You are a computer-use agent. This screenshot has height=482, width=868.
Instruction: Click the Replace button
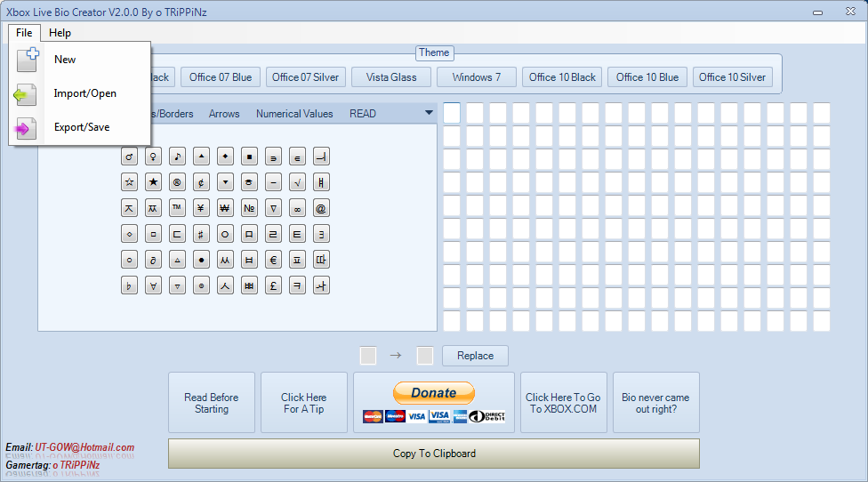point(476,356)
